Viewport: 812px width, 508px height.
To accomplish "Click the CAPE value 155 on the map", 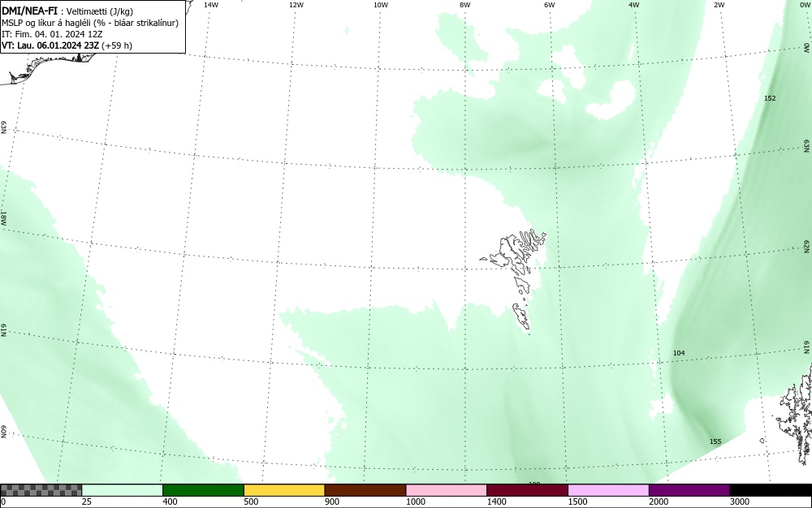I will 715,441.
